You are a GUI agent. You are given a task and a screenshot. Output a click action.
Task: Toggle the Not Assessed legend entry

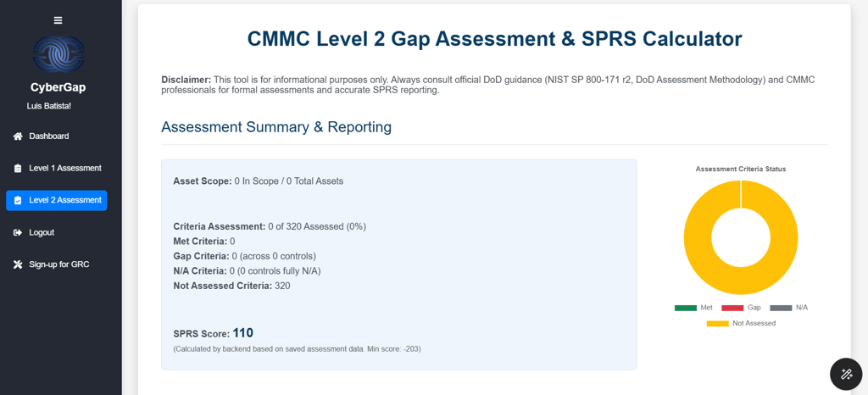[x=741, y=323]
